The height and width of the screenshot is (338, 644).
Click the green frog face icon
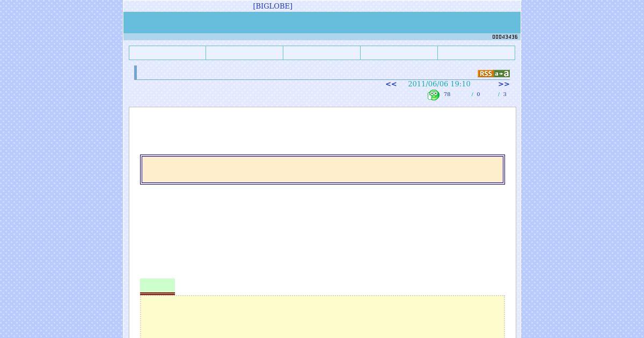pos(434,95)
